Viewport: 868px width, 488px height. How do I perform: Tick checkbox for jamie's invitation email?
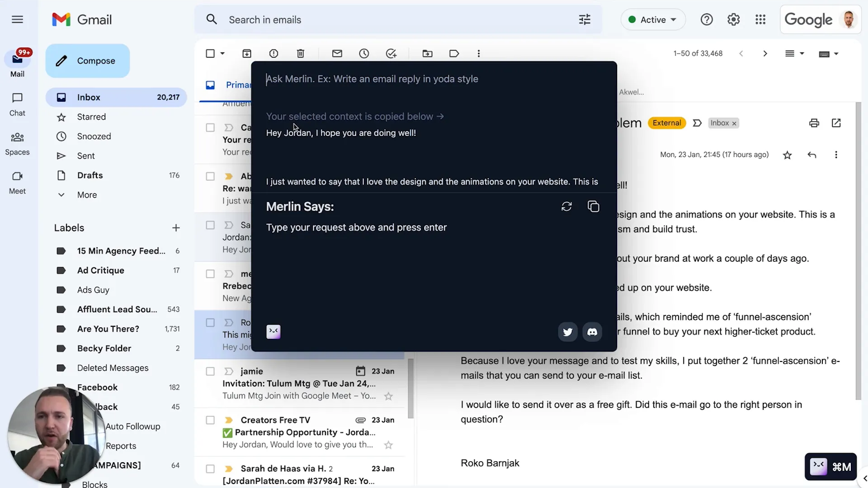[x=210, y=371]
